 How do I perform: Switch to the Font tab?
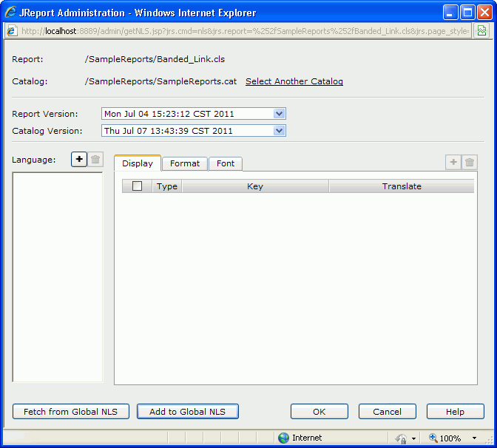[226, 164]
